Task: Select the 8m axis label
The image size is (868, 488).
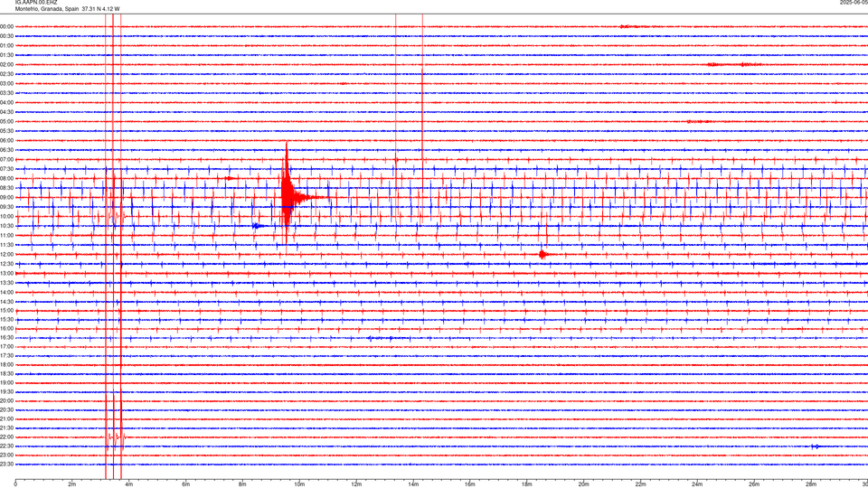Action: (242, 484)
